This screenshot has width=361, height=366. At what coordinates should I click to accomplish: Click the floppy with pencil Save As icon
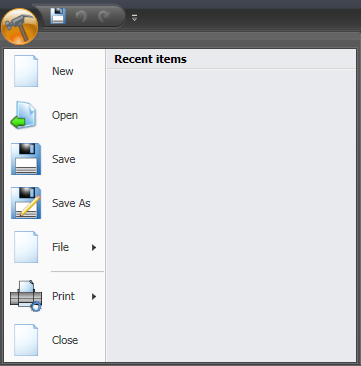click(x=26, y=203)
